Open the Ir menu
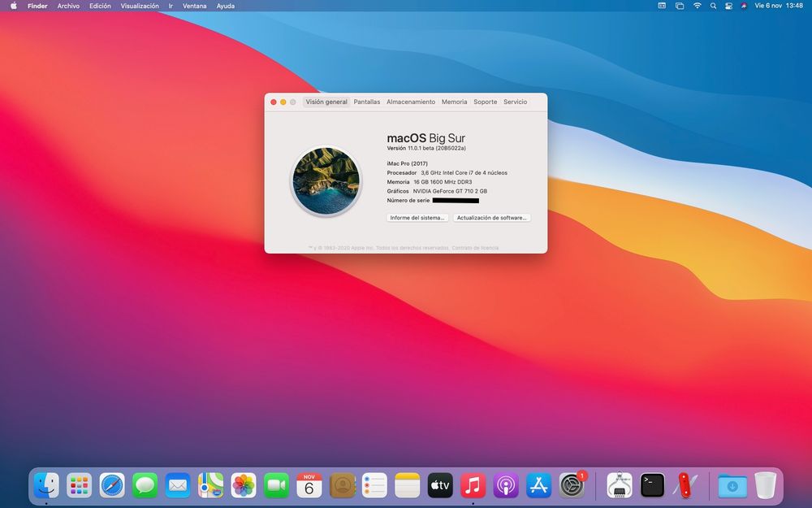The width and height of the screenshot is (812, 508). pyautogui.click(x=171, y=6)
